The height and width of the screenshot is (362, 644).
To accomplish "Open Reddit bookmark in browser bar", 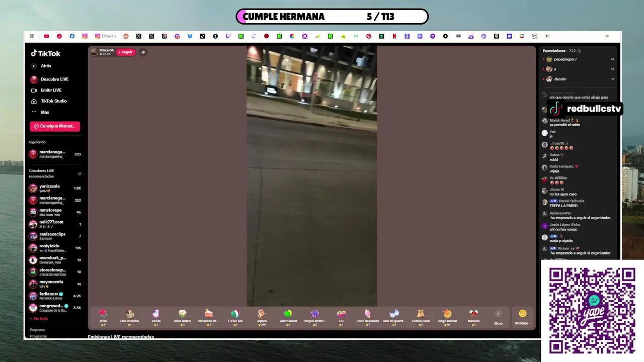I will click(x=126, y=36).
